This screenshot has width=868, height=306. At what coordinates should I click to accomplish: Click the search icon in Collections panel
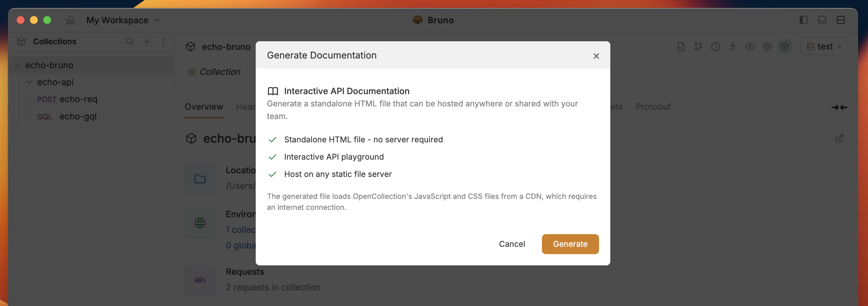pos(130,42)
